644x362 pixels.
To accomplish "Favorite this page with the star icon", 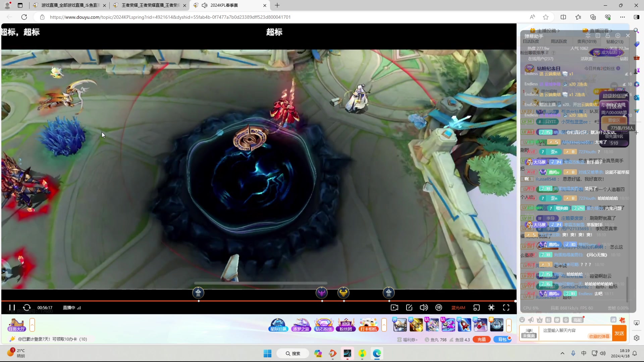I will point(546,17).
